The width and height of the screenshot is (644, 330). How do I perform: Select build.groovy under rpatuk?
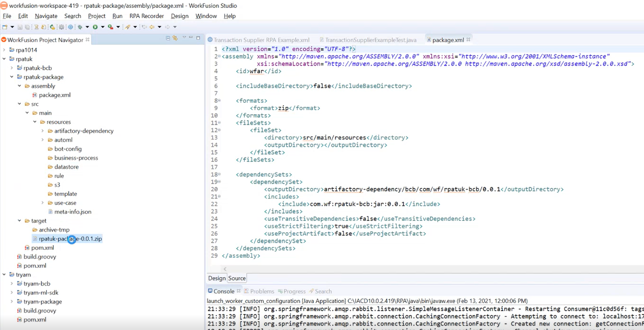36,257
